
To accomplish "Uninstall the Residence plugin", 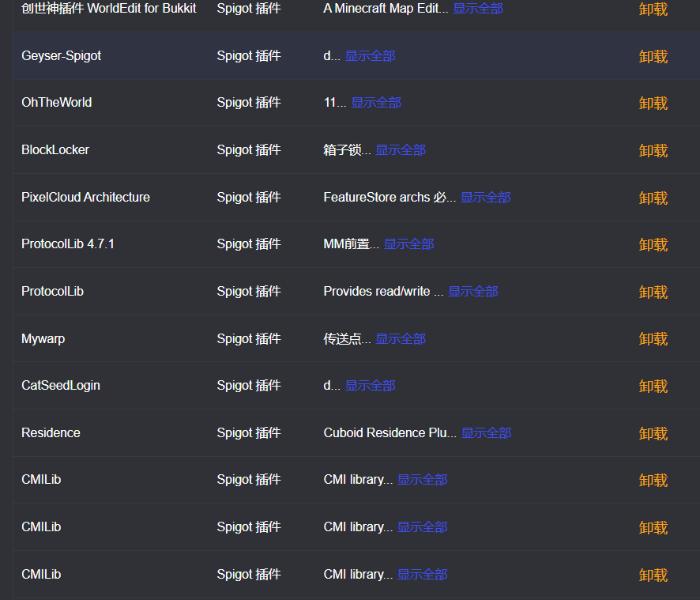I will point(653,434).
